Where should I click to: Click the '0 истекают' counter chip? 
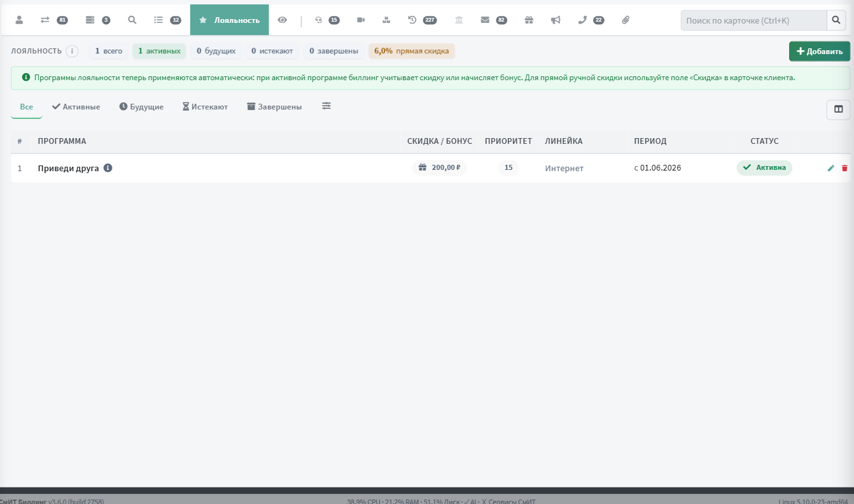272,51
